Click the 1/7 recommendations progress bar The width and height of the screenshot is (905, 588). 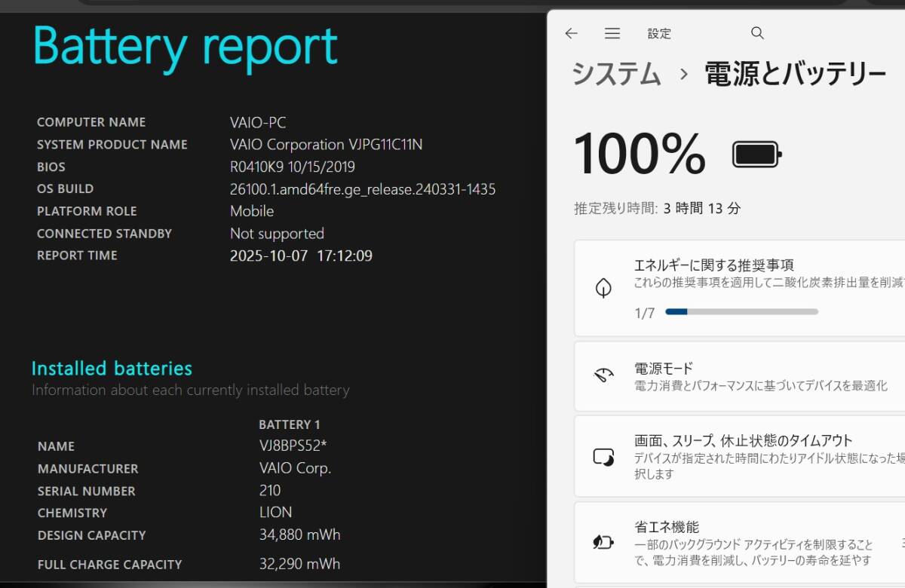pos(741,311)
